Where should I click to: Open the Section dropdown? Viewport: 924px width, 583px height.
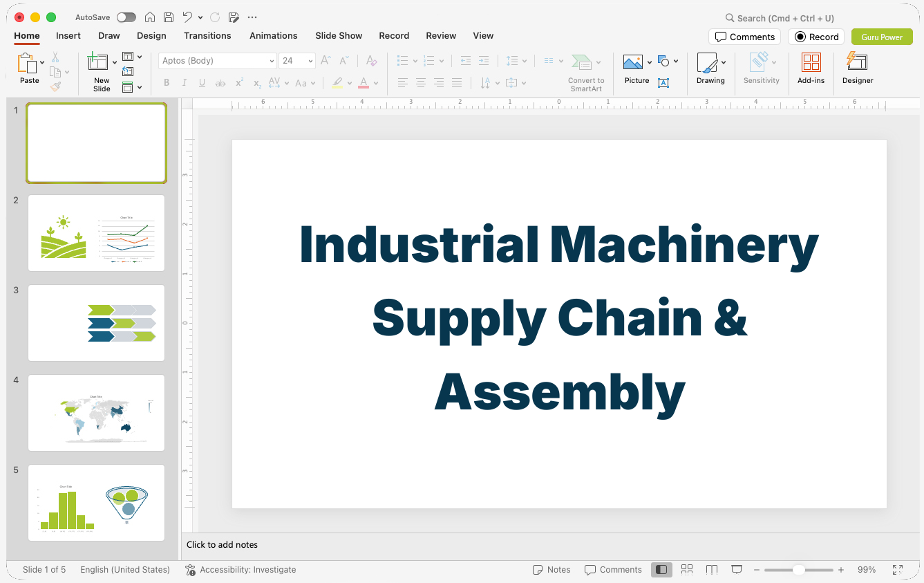click(132, 87)
